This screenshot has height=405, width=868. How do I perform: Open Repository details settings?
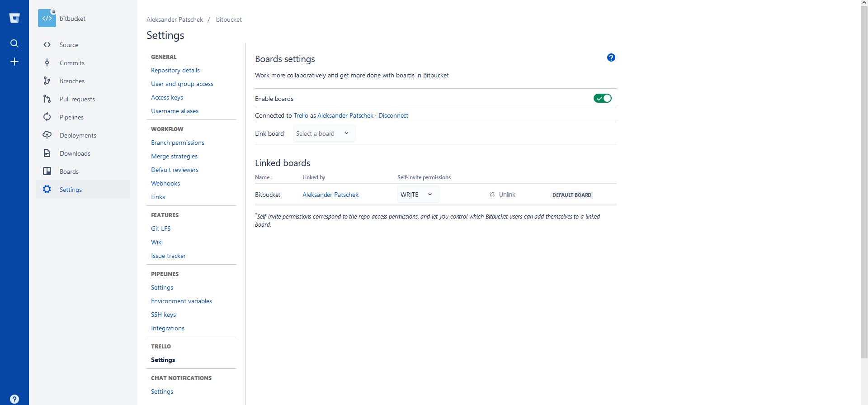pos(175,70)
